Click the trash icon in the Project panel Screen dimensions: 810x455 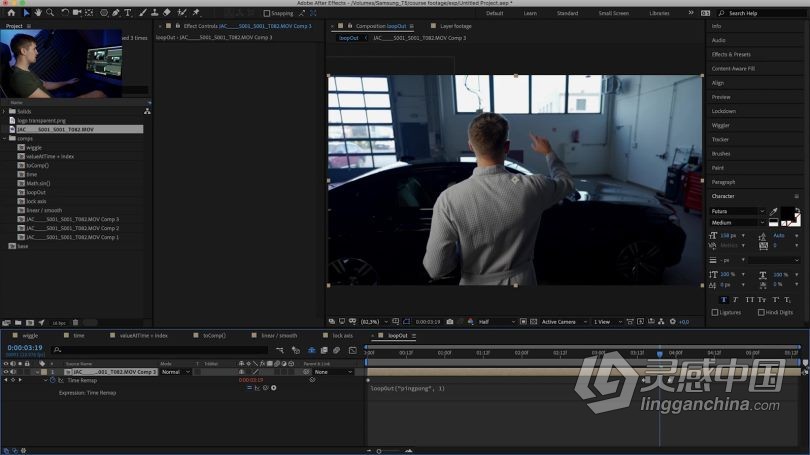[x=75, y=323]
